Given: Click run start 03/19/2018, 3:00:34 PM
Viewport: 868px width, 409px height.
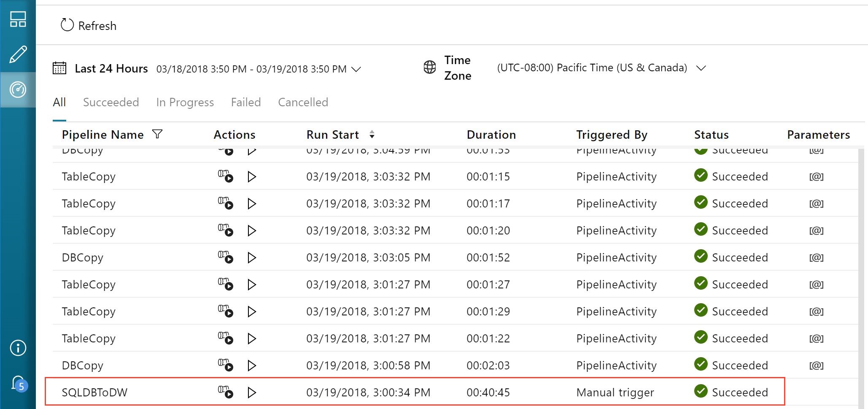Looking at the screenshot, I should 368,393.
